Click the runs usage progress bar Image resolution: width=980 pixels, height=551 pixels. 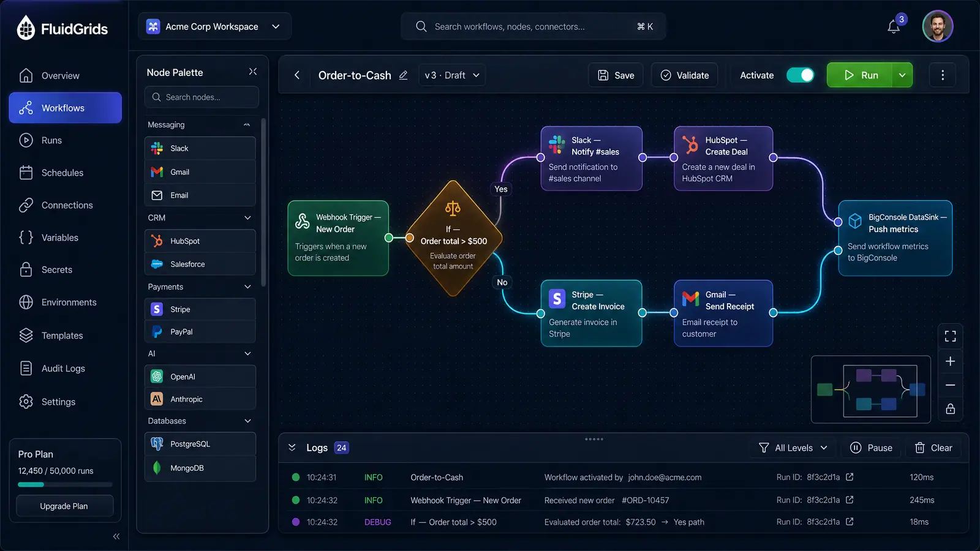[65, 484]
